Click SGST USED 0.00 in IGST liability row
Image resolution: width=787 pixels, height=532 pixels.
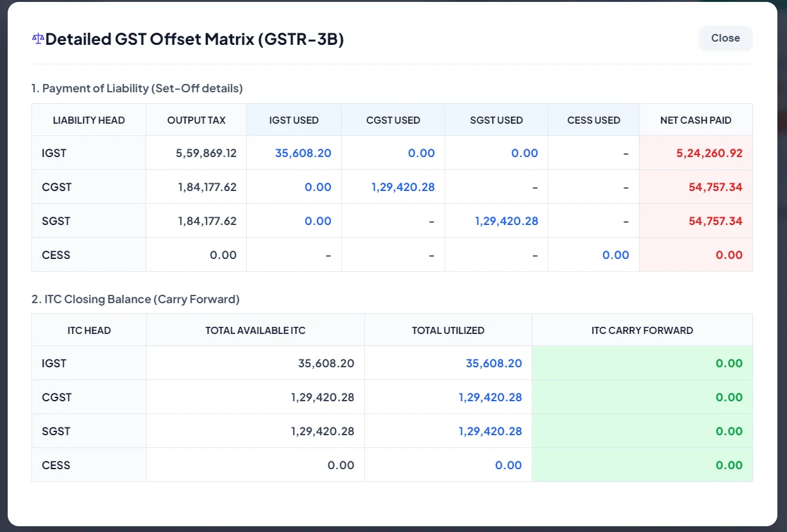tap(525, 153)
